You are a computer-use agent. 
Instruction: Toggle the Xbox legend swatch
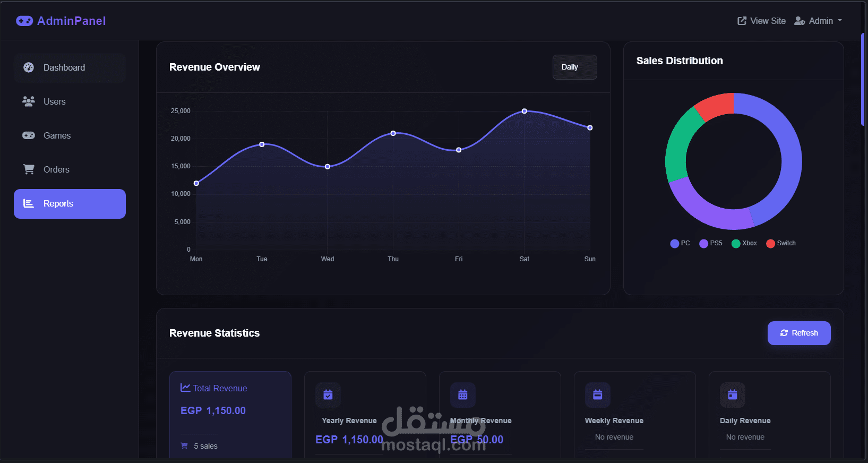[x=736, y=243]
